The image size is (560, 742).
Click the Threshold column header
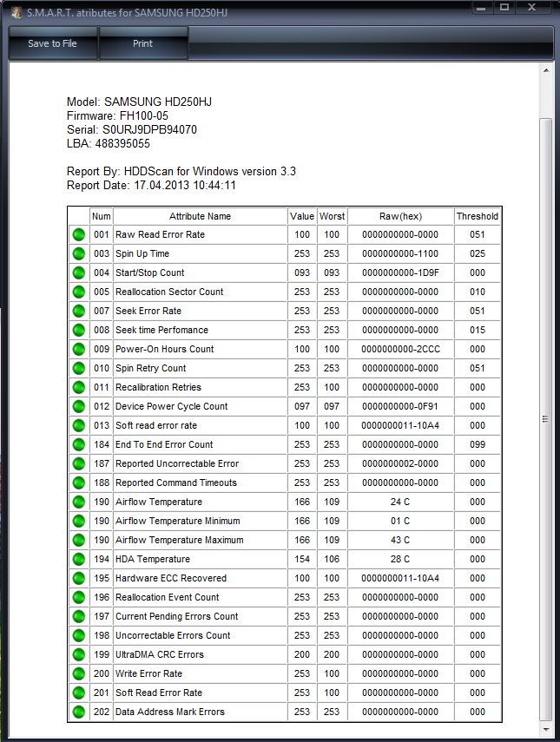point(477,216)
